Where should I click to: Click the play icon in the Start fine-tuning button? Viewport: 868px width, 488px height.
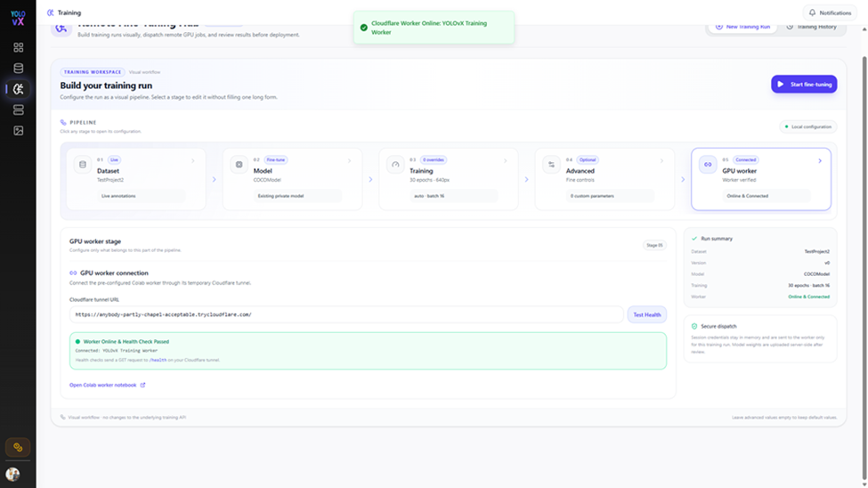tap(781, 85)
